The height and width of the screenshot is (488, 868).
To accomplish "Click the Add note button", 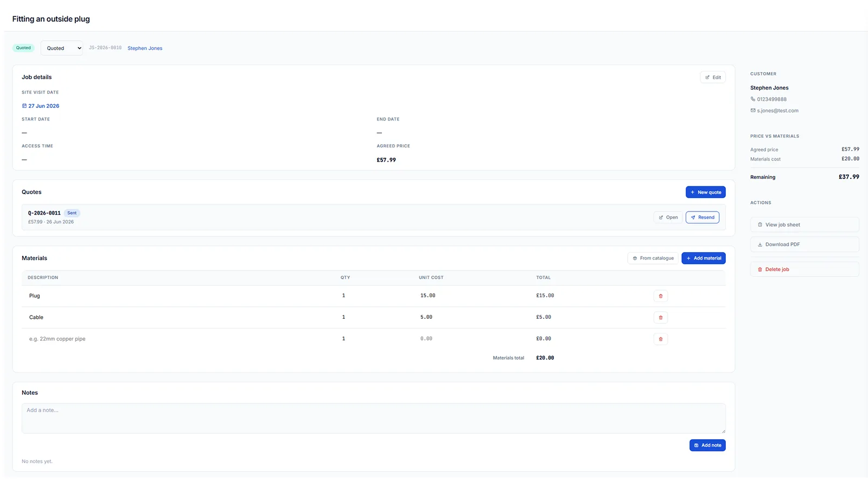I will pyautogui.click(x=707, y=445).
